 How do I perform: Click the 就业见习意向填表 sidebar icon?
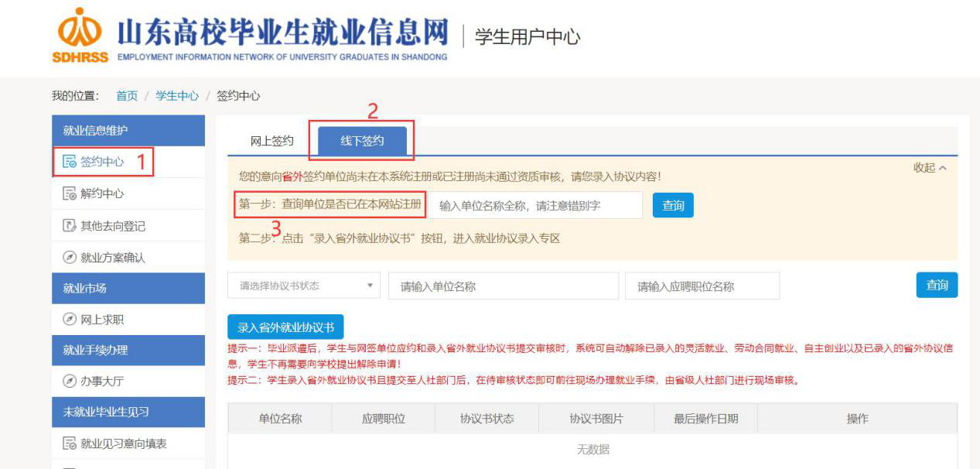click(69, 443)
